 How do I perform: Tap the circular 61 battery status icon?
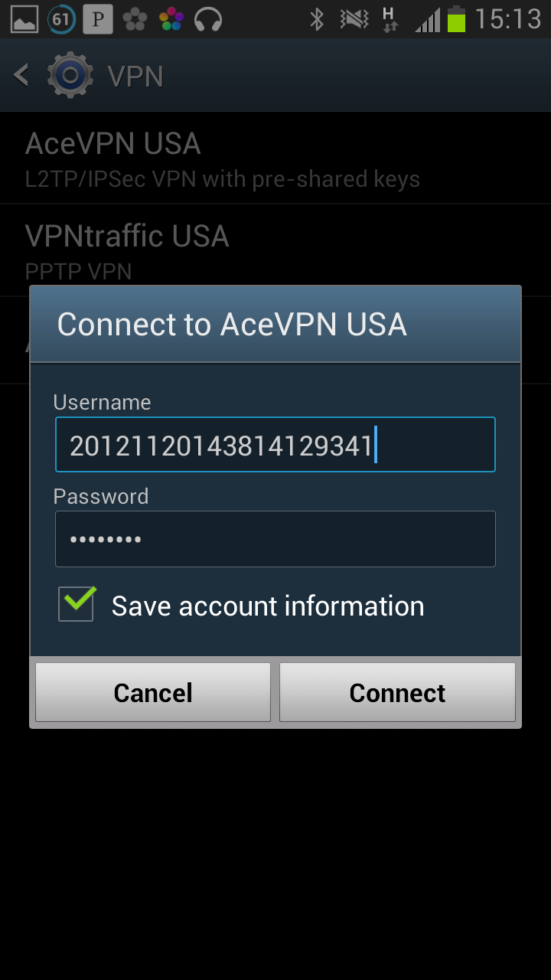tap(61, 19)
